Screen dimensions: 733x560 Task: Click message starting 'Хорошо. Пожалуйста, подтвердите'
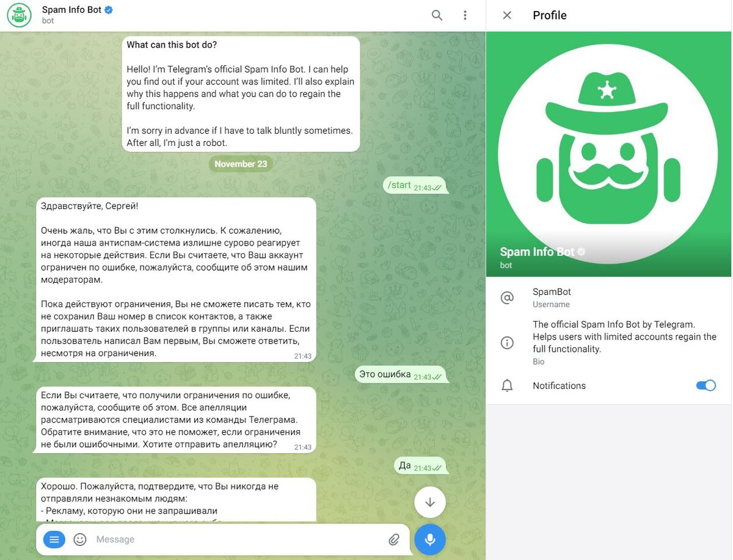[x=176, y=500]
